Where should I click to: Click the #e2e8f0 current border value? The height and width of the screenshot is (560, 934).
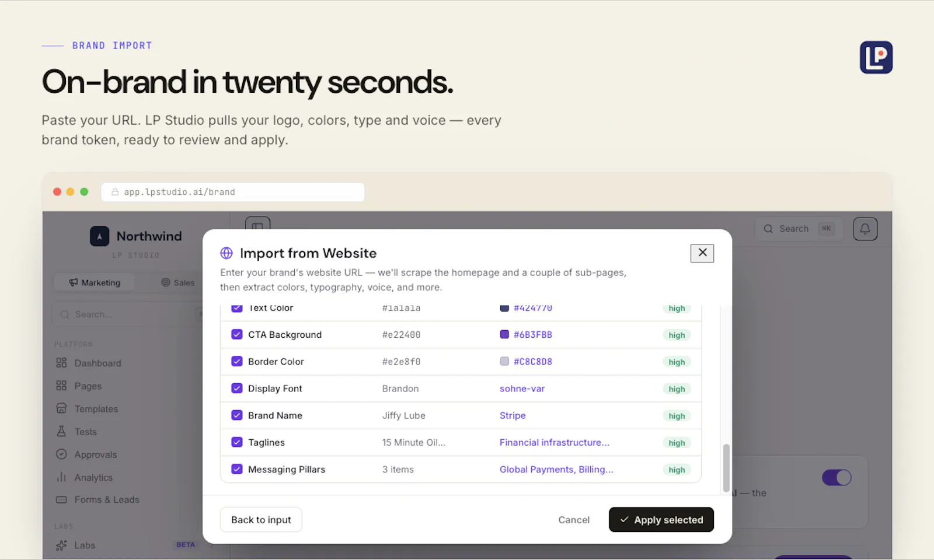click(x=402, y=361)
